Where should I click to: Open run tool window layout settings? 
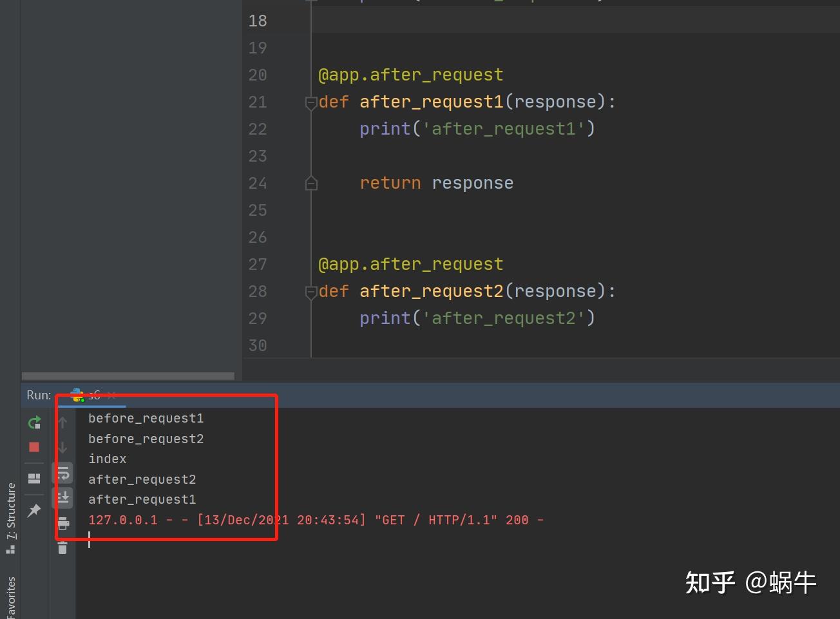tap(34, 478)
